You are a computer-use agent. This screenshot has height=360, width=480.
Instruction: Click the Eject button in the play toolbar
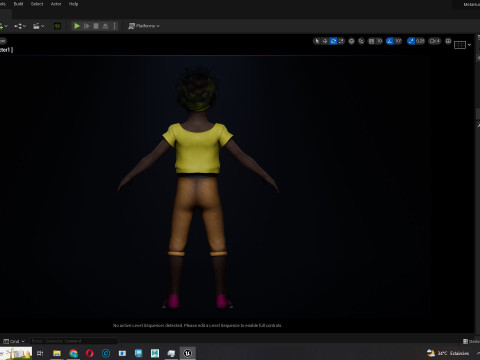pyautogui.click(x=105, y=26)
